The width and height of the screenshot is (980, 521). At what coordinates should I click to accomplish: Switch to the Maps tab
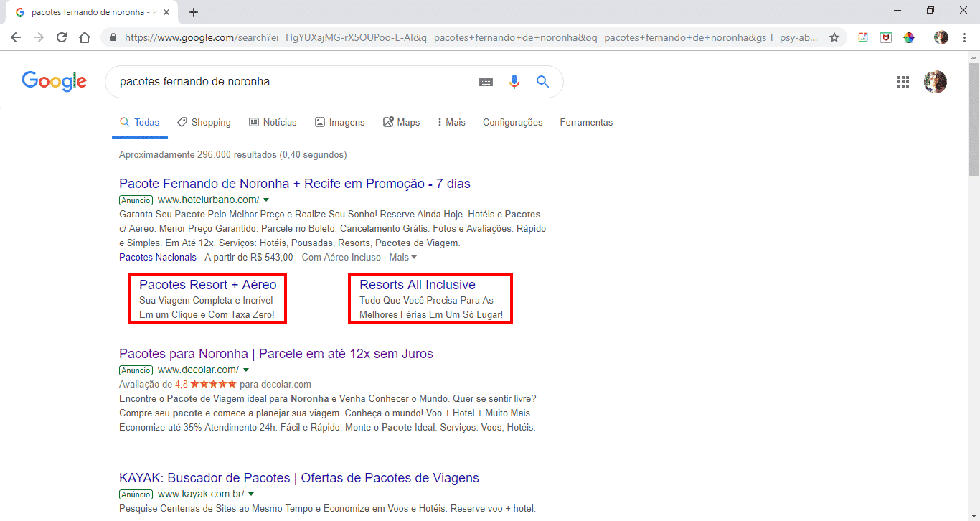(402, 123)
